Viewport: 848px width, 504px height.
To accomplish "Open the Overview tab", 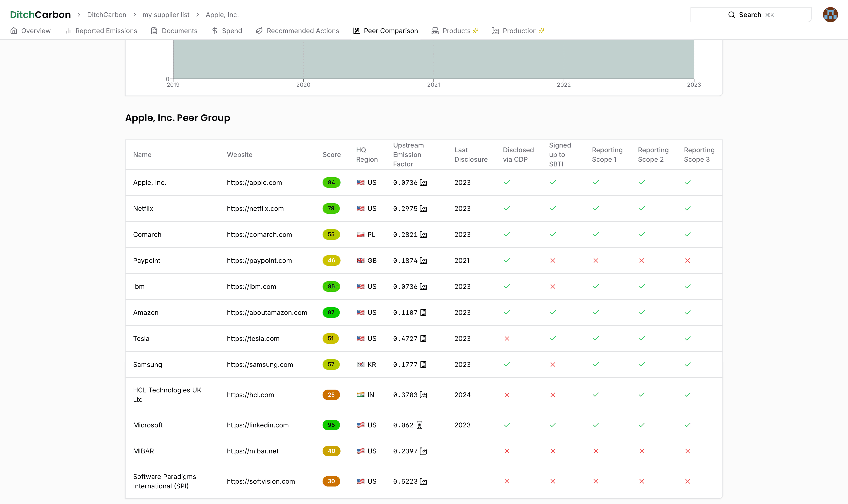I will (30, 31).
